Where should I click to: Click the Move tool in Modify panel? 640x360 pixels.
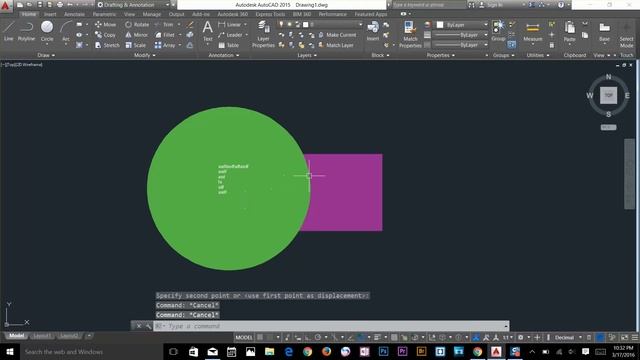tap(105, 24)
